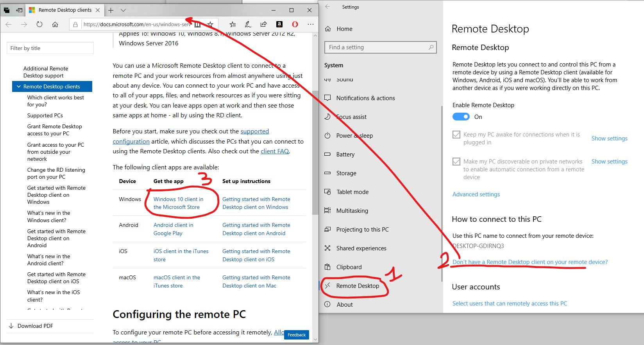Image resolution: width=644 pixels, height=345 pixels.
Task: Open the Advanced settings link
Action: [476, 194]
